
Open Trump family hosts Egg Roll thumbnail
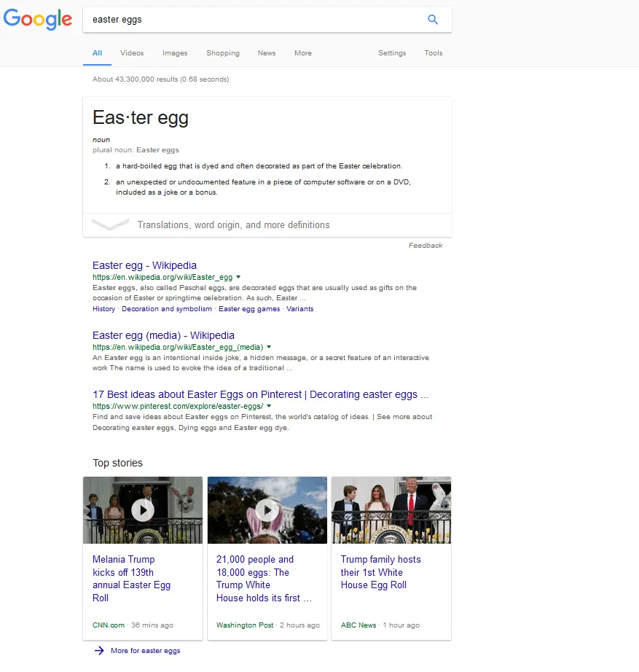pyautogui.click(x=391, y=510)
